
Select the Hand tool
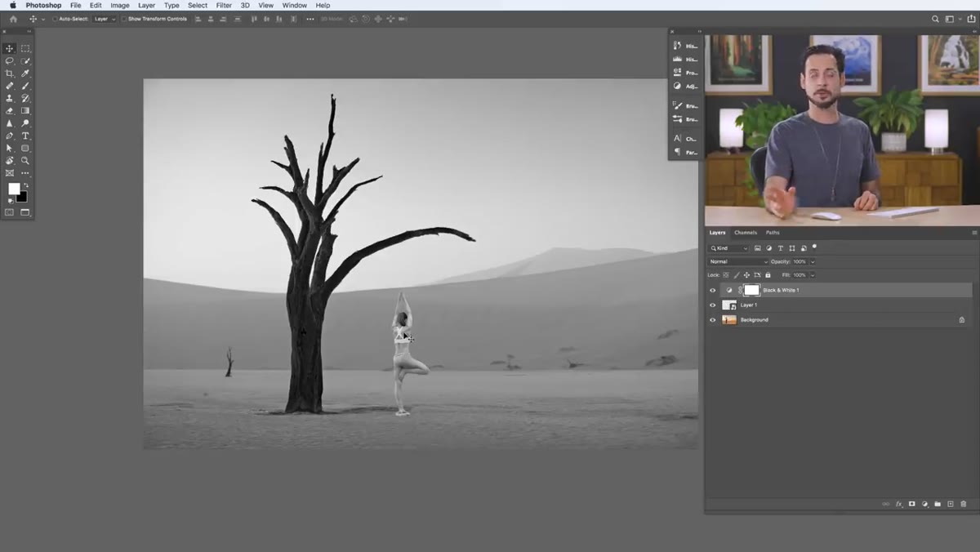10,161
